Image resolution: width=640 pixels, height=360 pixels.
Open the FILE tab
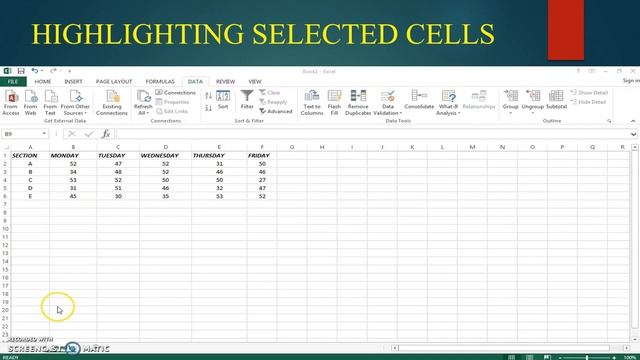pyautogui.click(x=13, y=82)
